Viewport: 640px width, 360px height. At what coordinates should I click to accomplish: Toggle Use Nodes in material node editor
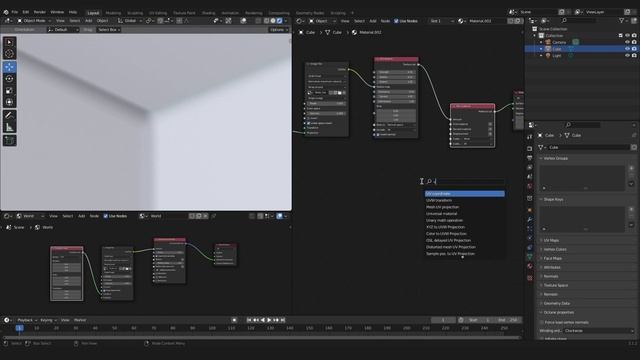[396, 21]
